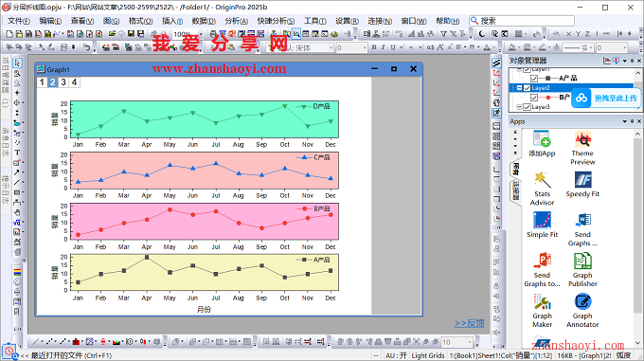This screenshot has height=361, width=644.
Task: Open the Graph Maker app
Action: [x=542, y=310]
